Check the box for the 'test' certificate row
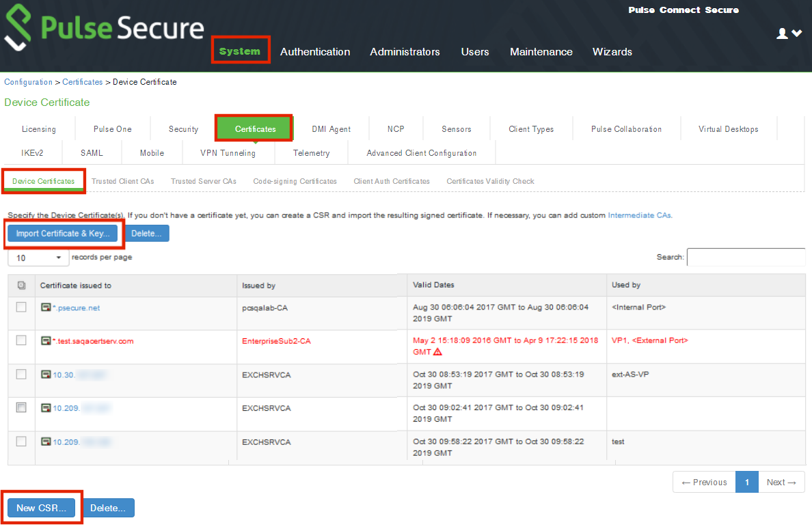Viewport: 812px width, 529px height. coord(21,441)
